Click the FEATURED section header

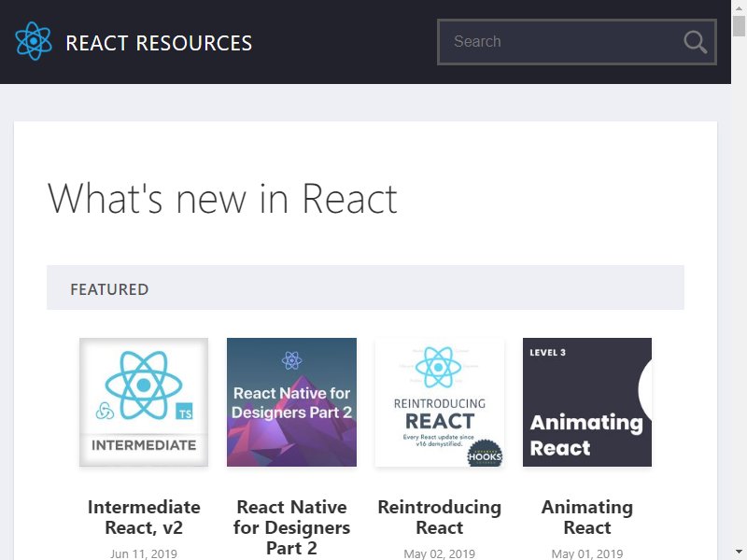coord(365,287)
